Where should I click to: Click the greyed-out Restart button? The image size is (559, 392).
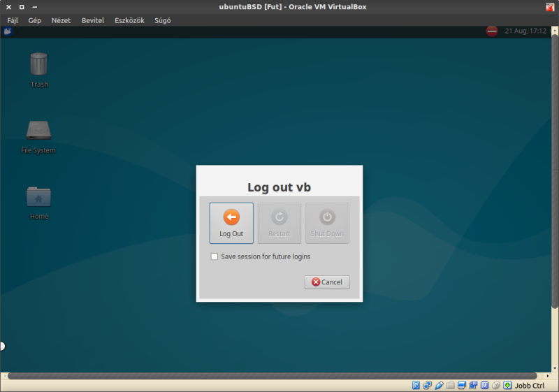click(x=279, y=223)
